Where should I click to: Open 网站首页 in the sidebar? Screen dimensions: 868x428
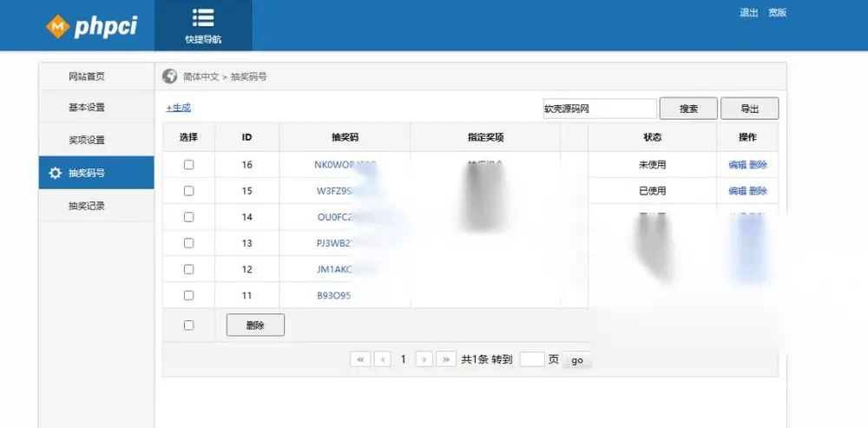point(96,76)
